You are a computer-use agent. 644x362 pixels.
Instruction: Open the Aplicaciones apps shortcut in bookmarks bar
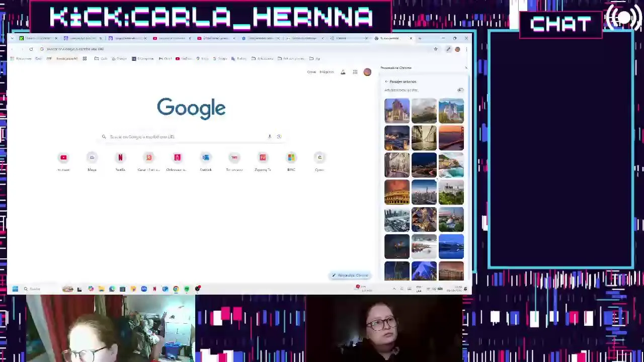click(x=21, y=59)
